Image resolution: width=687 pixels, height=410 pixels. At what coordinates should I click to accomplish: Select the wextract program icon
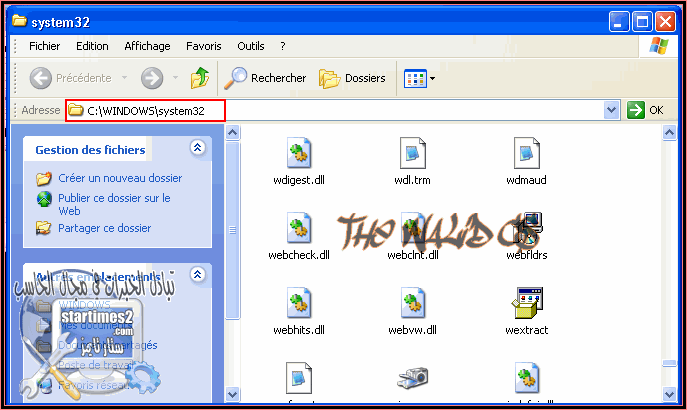pos(527,303)
